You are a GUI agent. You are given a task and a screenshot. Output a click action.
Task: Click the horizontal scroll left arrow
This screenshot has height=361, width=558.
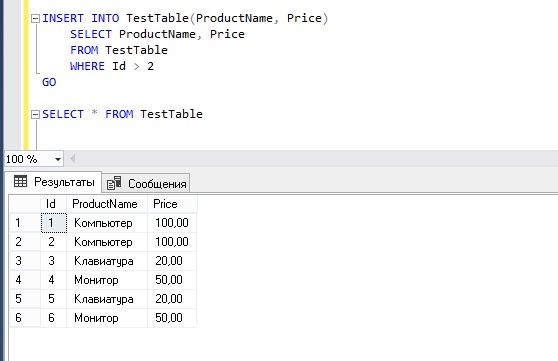73,159
